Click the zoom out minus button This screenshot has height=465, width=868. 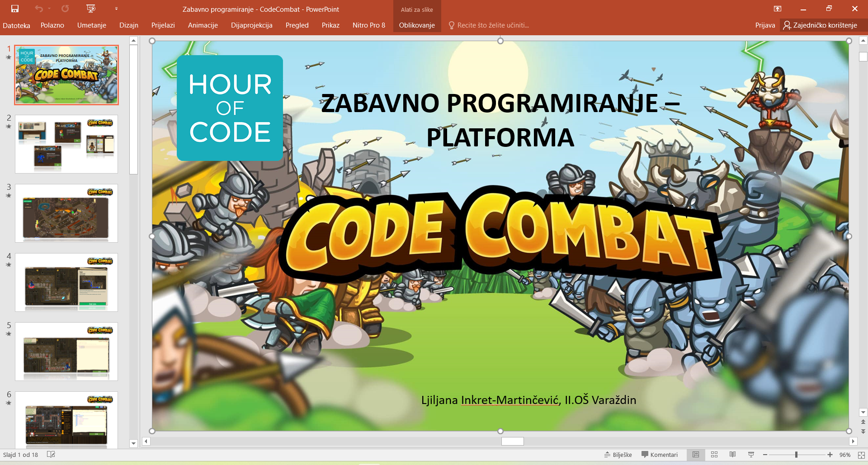click(765, 455)
